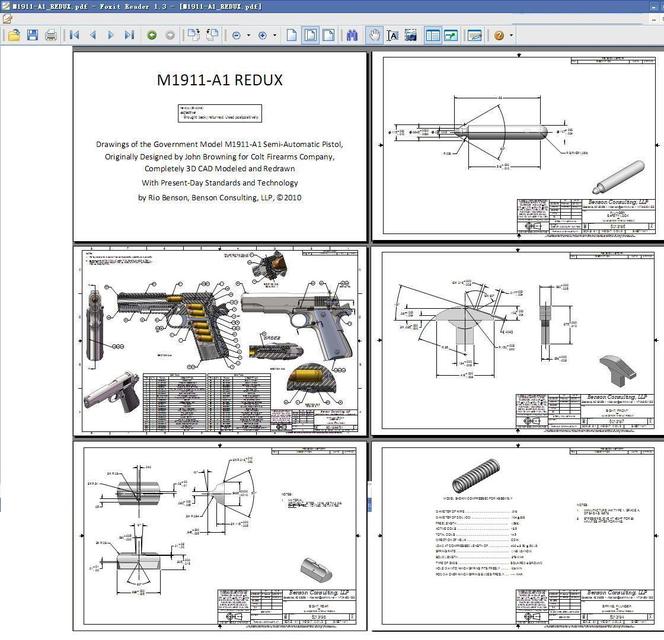
Task: Click the Open file folder icon
Action: point(14,35)
